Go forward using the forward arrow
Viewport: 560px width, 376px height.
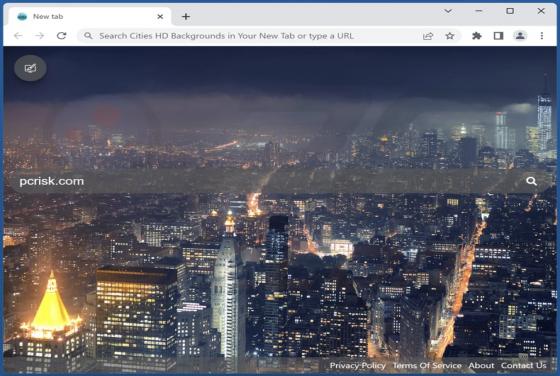(40, 36)
